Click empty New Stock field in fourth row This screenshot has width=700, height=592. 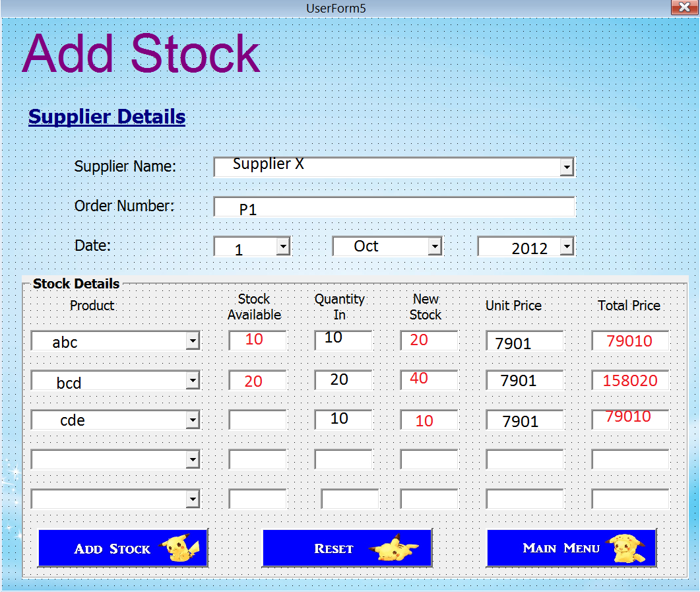(x=429, y=459)
